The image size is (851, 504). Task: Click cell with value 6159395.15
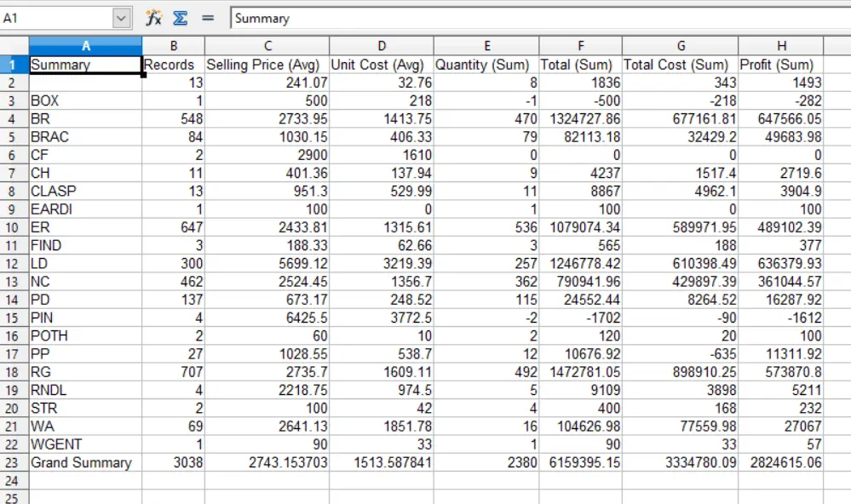580,463
